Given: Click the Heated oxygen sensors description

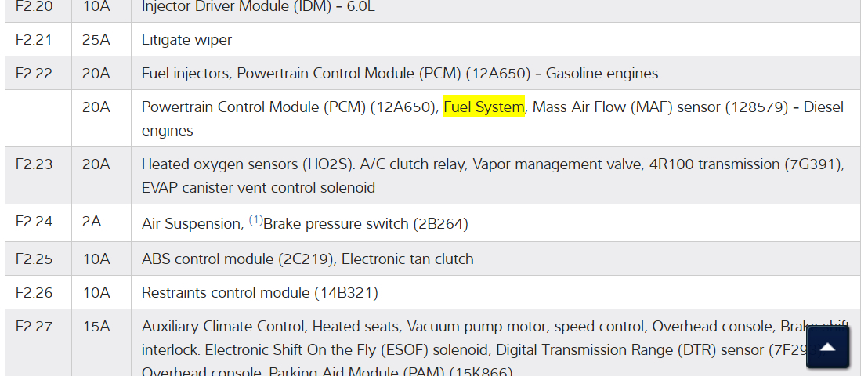Looking at the screenshot, I should (492, 175).
